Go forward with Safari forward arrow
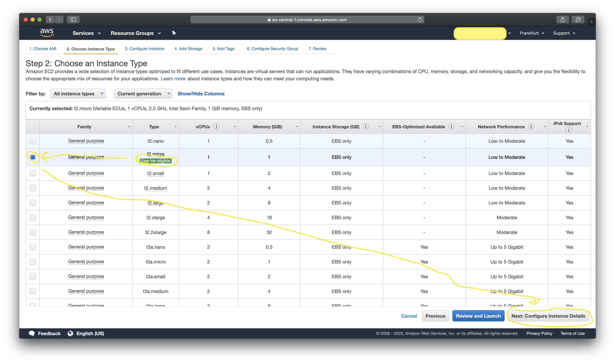The width and height of the screenshot is (615, 364). click(59, 19)
